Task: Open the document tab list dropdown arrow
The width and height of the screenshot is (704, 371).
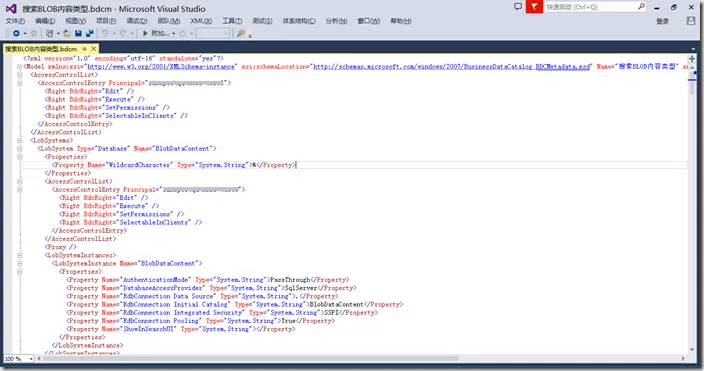Action: [x=693, y=49]
